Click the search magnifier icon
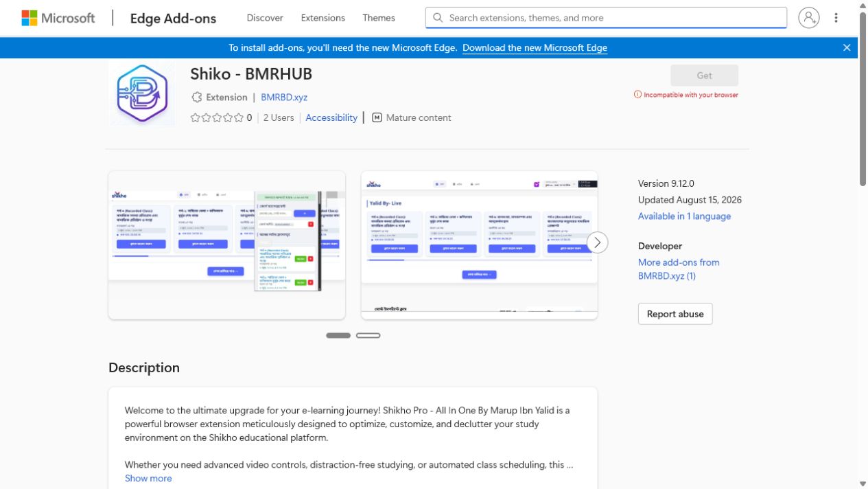 [438, 18]
